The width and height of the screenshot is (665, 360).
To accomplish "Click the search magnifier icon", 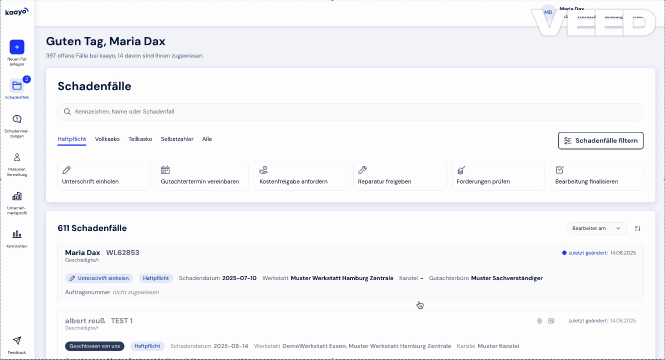I will pos(67,112).
